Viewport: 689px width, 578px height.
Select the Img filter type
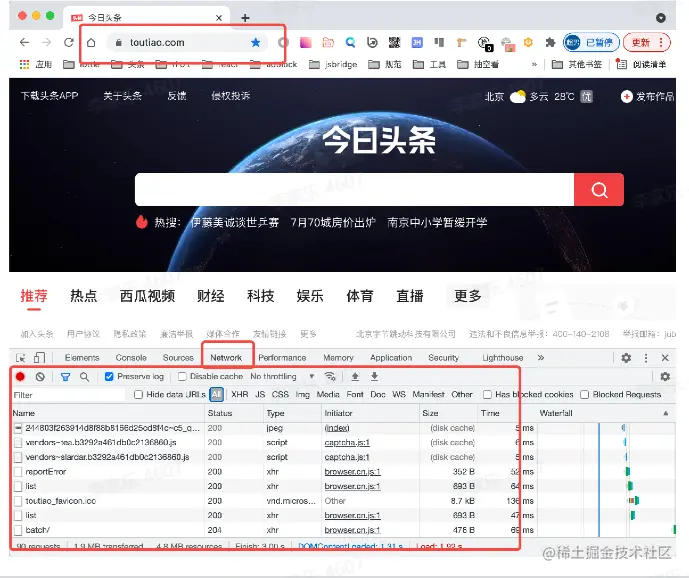tap(302, 395)
